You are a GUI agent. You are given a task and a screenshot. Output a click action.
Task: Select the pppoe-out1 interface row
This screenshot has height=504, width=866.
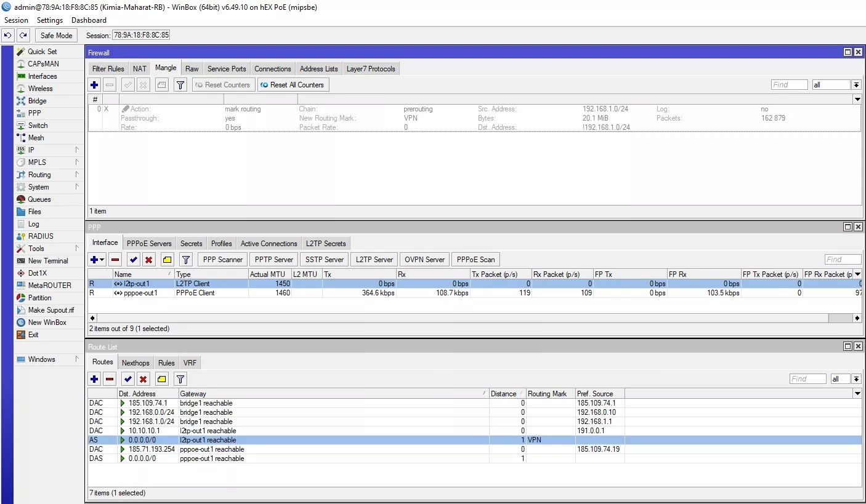[475, 293]
